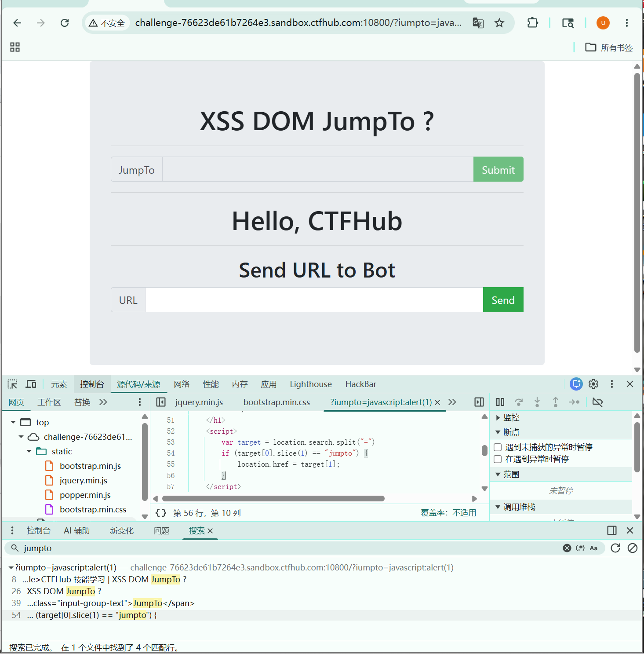The width and height of the screenshot is (644, 654).
Task: Open popper.min.js in the file tree
Action: 85,495
